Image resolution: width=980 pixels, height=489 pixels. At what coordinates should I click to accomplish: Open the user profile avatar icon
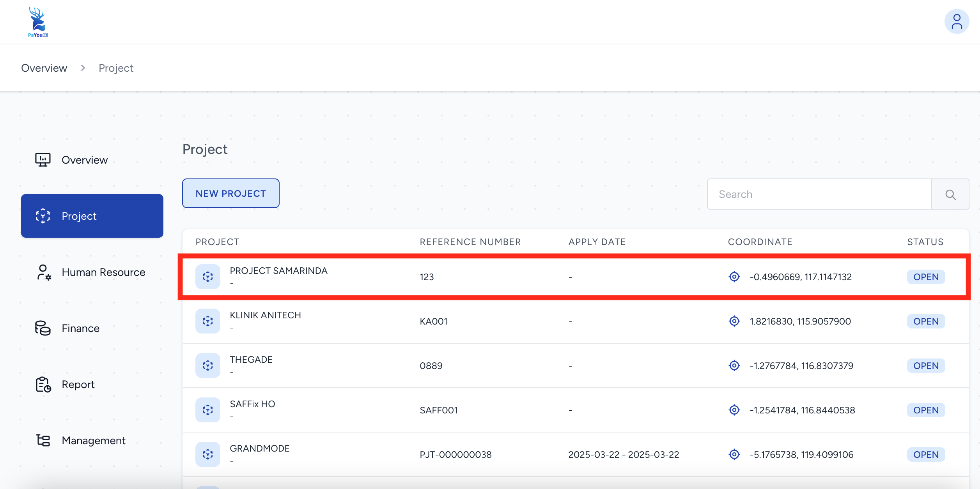[x=956, y=22]
